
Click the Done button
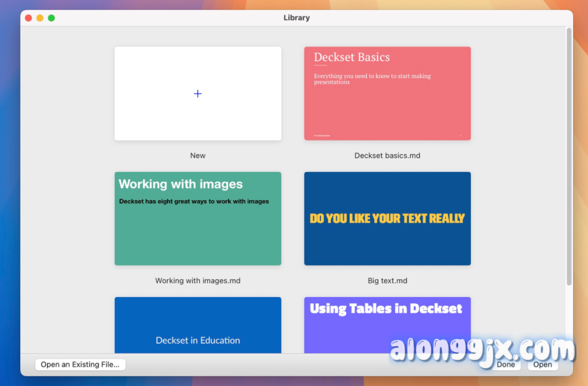(506, 365)
